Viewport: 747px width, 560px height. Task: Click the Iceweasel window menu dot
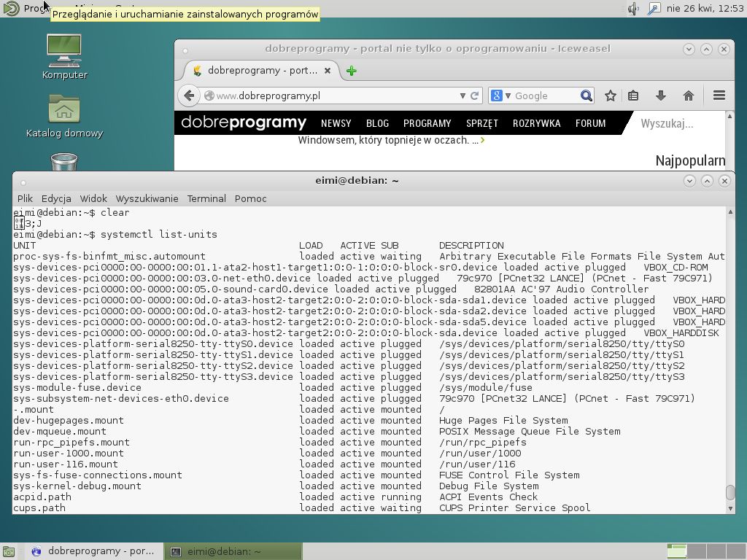(x=185, y=50)
